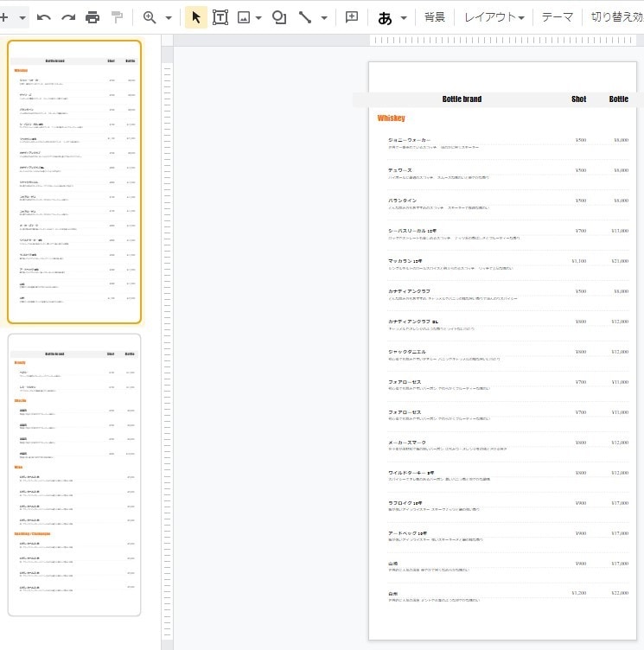Redo the last undone action
This screenshot has width=644, height=650.
click(68, 17)
